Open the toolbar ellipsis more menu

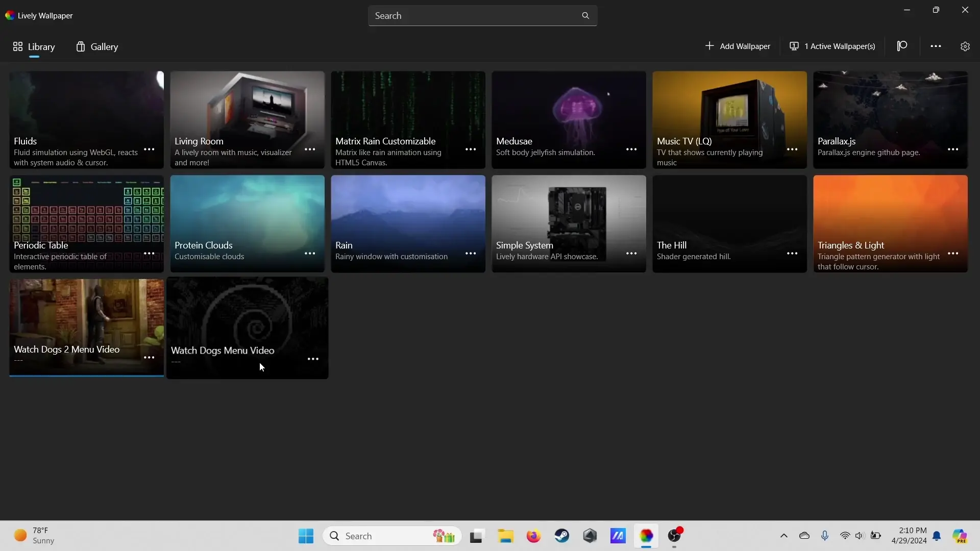coord(935,46)
